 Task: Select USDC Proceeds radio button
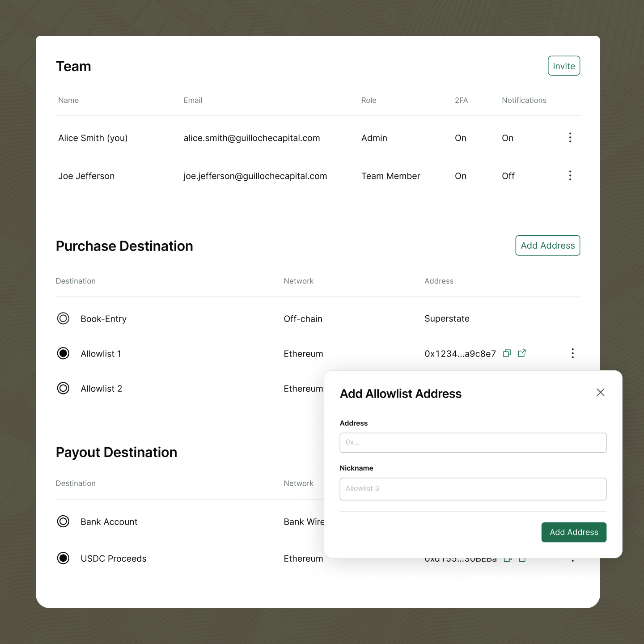click(64, 558)
